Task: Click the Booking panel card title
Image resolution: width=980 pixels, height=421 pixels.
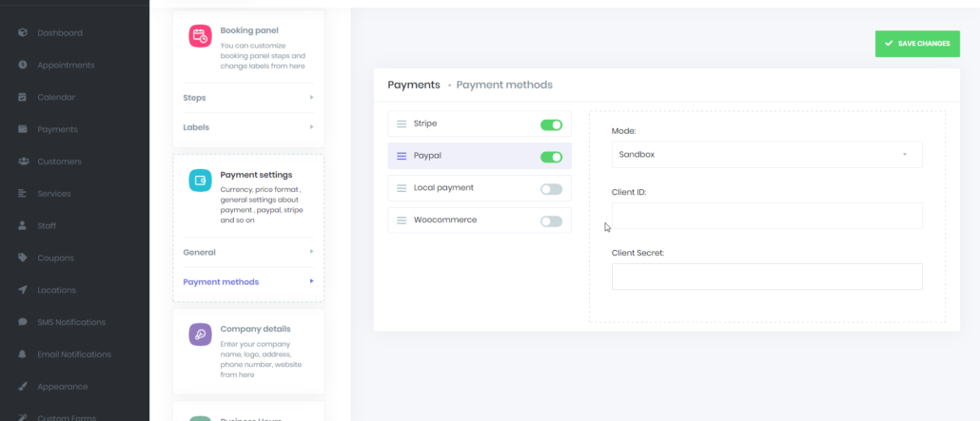Action: click(x=249, y=30)
